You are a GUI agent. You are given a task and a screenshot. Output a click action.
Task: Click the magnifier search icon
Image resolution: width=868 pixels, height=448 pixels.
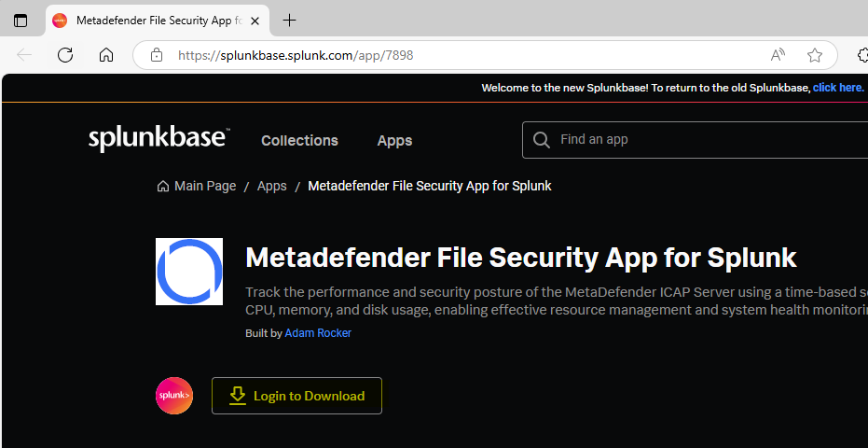tap(541, 140)
